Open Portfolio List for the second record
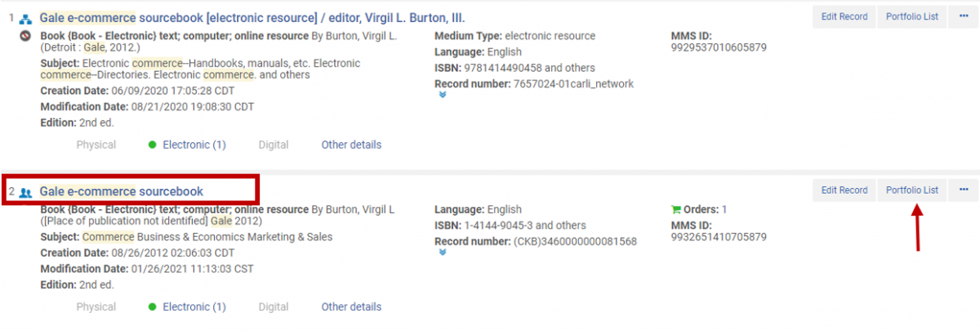Viewport: 980px width, 331px height. [x=911, y=190]
